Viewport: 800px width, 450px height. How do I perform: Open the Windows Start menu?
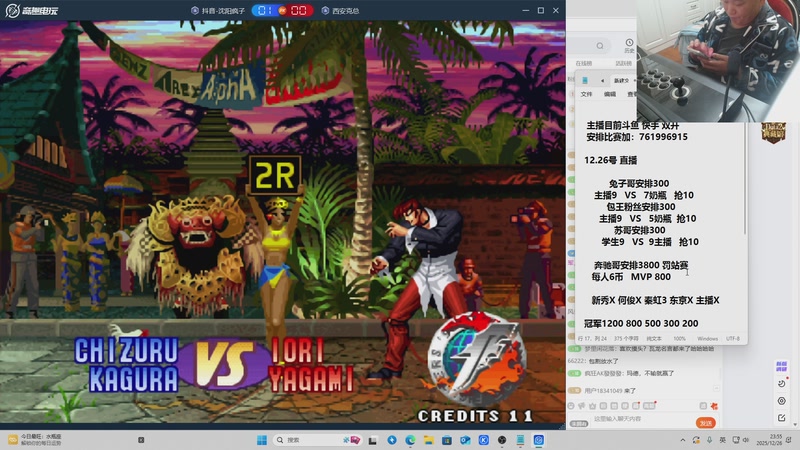262,440
